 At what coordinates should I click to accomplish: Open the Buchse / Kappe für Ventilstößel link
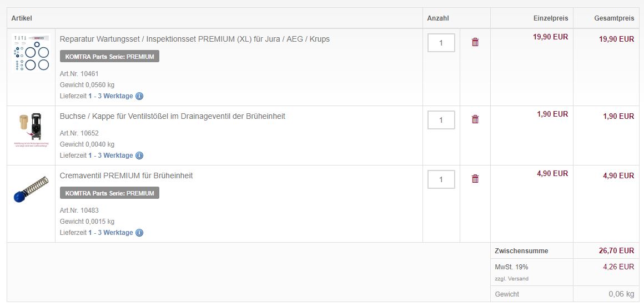point(173,116)
